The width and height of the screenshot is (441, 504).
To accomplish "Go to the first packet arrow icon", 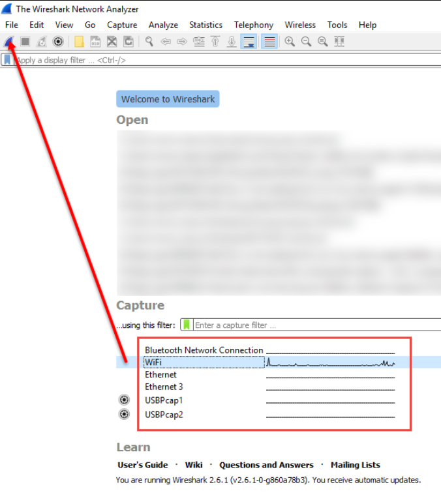I will click(215, 42).
